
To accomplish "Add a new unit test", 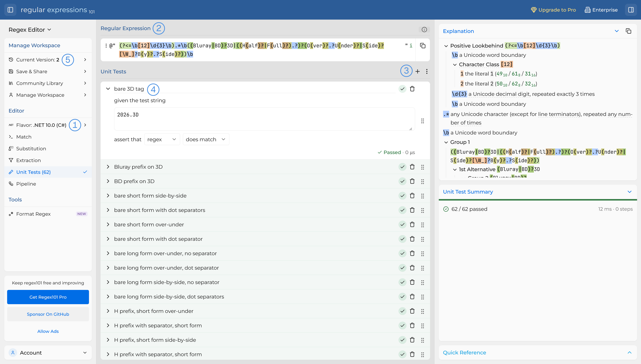I will [x=417, y=72].
